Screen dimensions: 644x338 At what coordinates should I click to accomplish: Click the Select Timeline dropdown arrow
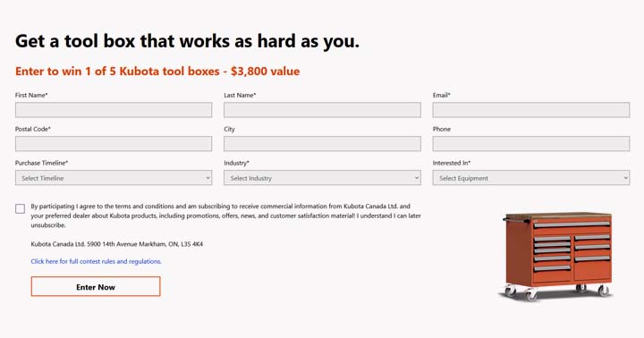(x=208, y=178)
